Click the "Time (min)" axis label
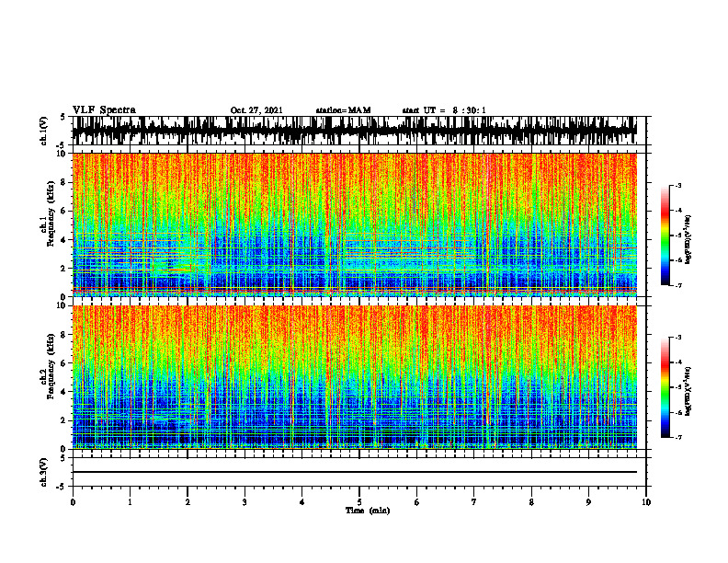Screen dimensions: 728x563 [368, 511]
